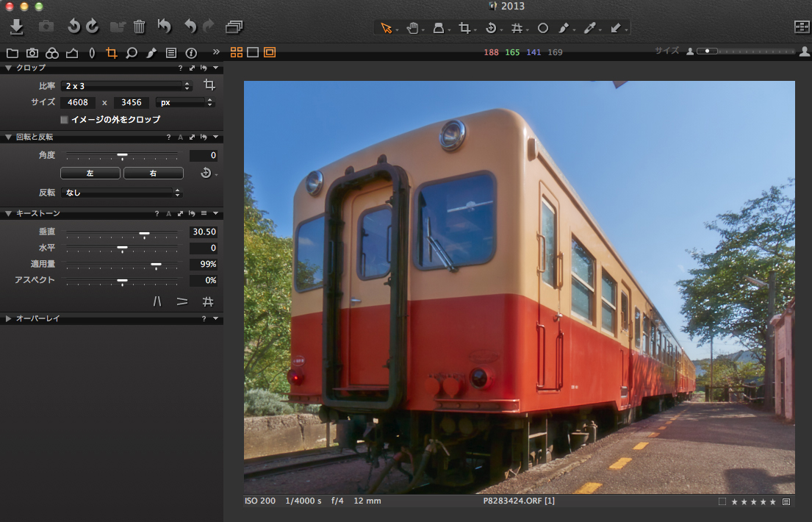Click the 右 rotate right button
This screenshot has width=812, height=522.
click(153, 174)
